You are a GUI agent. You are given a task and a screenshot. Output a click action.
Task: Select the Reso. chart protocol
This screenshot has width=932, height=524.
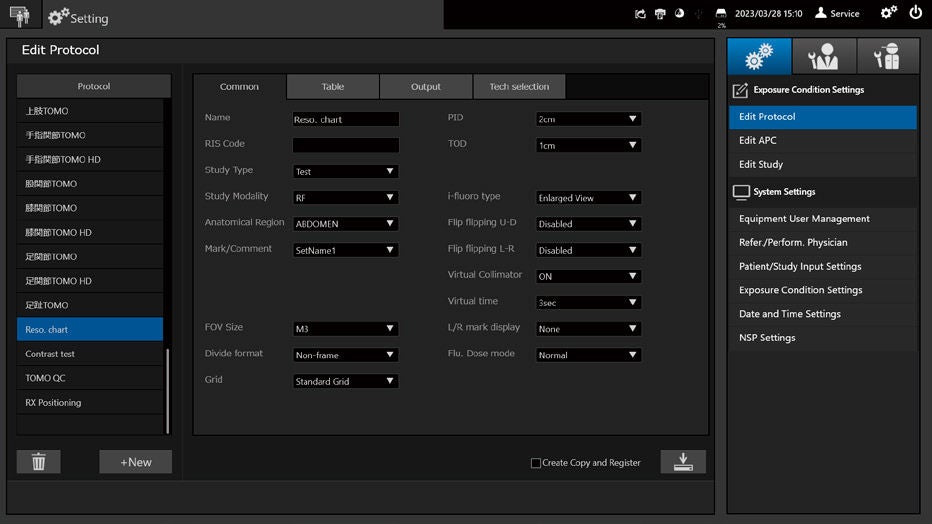coord(90,329)
